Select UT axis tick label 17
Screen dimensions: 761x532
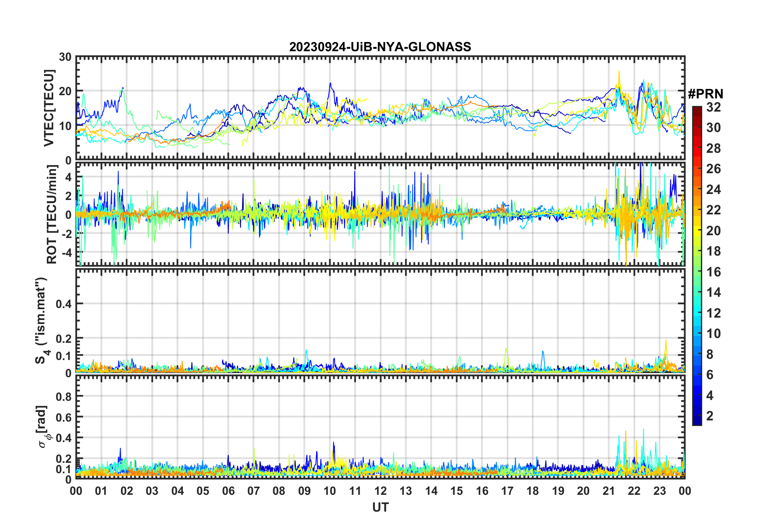tap(507, 491)
